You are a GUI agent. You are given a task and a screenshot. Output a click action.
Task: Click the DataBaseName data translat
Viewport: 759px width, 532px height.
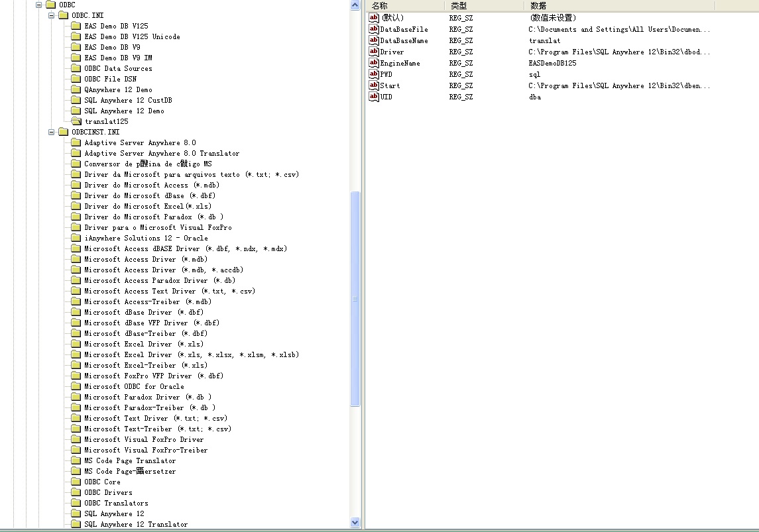pyautogui.click(x=545, y=40)
